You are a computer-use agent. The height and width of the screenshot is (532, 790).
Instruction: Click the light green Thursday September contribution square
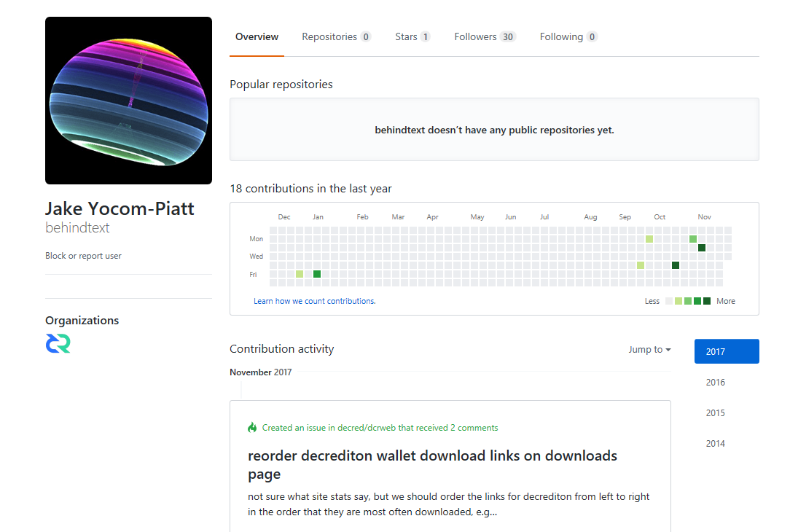[641, 265]
